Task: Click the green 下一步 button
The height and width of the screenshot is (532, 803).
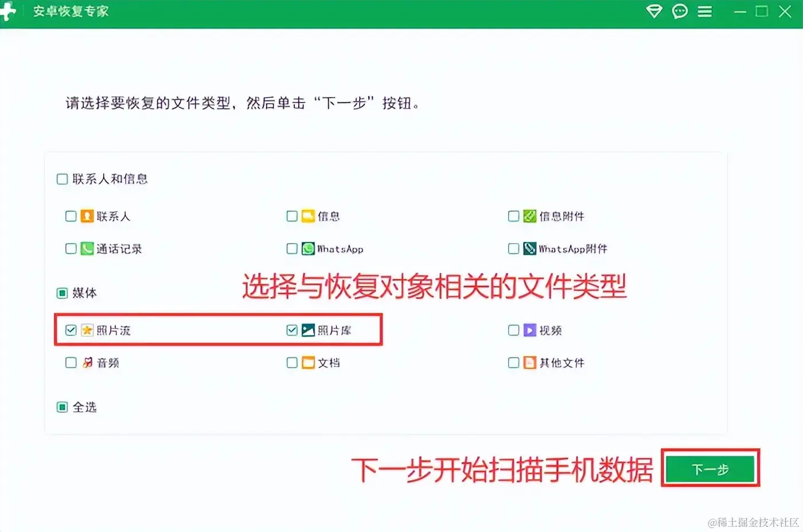Action: tap(710, 470)
